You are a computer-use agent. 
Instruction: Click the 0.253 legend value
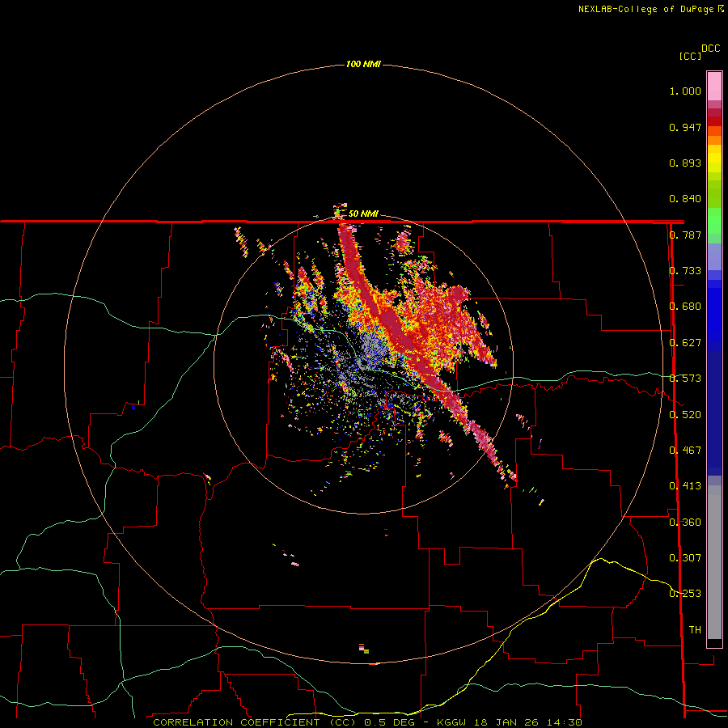click(x=685, y=594)
